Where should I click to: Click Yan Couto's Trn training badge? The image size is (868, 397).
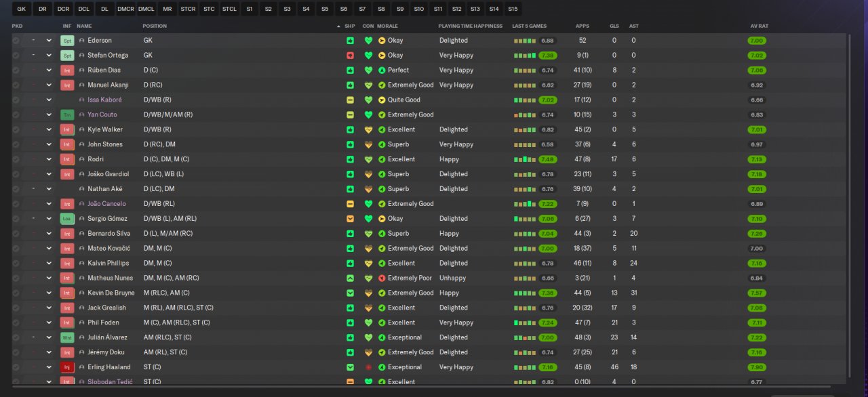pyautogui.click(x=67, y=115)
